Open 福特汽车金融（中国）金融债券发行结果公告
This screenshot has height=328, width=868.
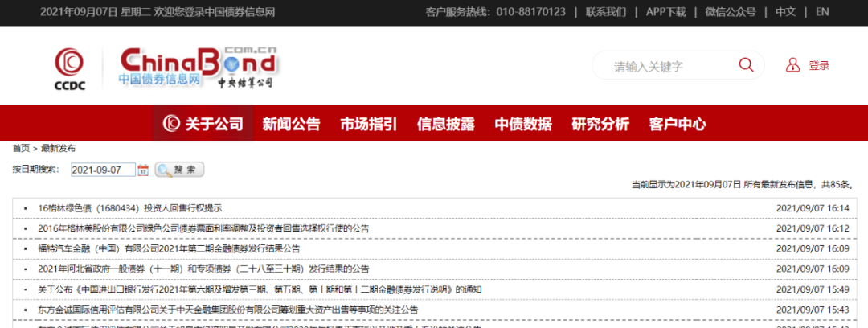[x=170, y=248]
